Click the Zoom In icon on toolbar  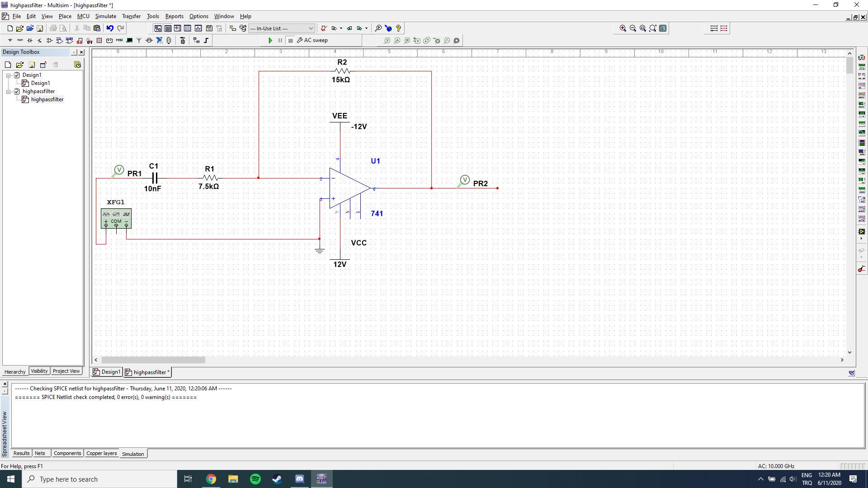[623, 28]
